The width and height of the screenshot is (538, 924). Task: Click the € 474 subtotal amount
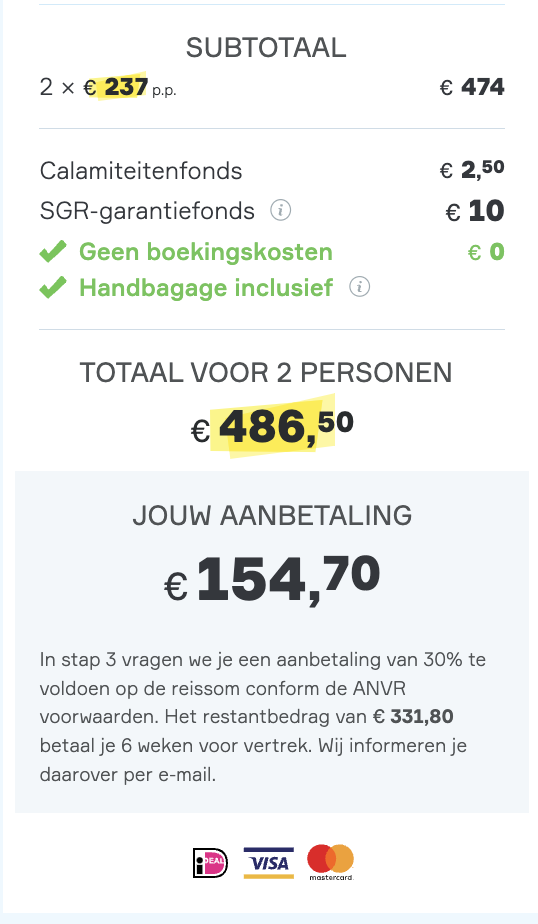point(472,87)
